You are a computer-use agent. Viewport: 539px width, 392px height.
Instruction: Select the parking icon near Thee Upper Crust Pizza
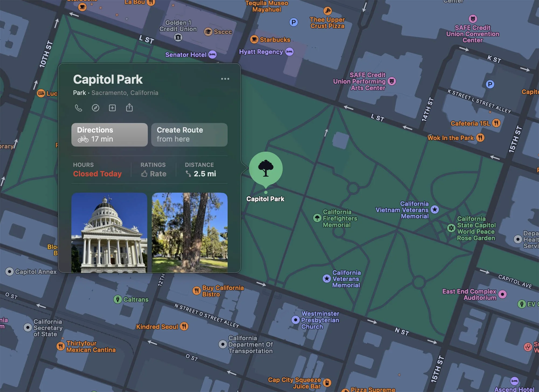293,22
